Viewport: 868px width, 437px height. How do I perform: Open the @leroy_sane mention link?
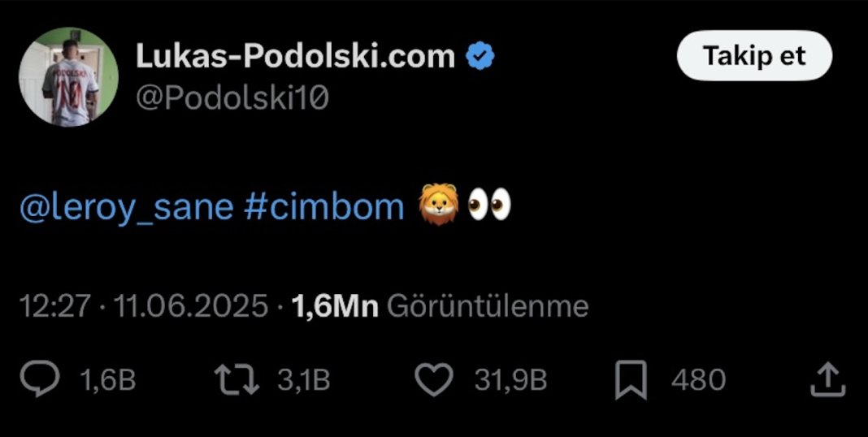[125, 207]
